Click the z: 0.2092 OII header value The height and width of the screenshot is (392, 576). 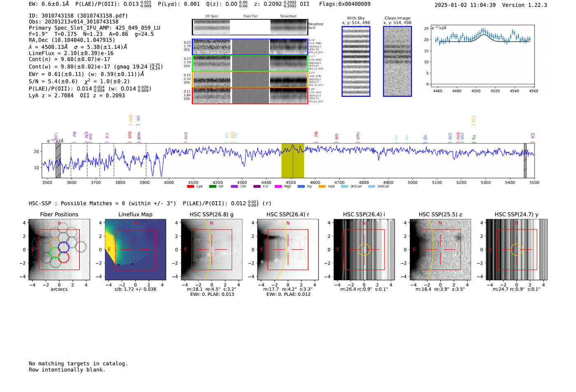[282, 4]
